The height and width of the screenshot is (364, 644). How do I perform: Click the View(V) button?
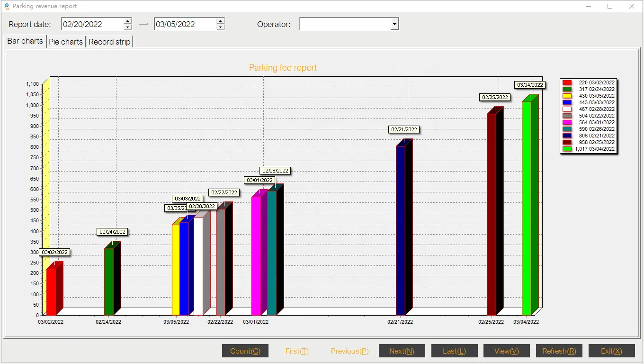(x=507, y=351)
